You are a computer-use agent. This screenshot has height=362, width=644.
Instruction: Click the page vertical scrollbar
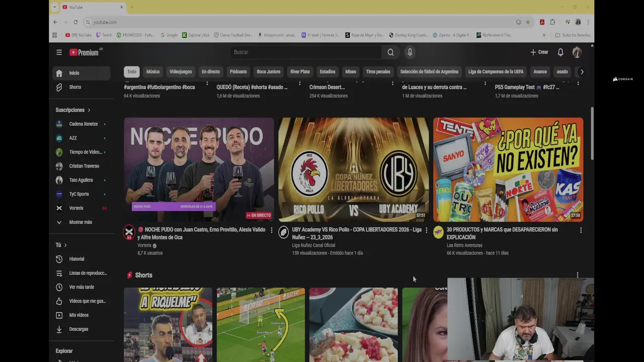point(592,133)
